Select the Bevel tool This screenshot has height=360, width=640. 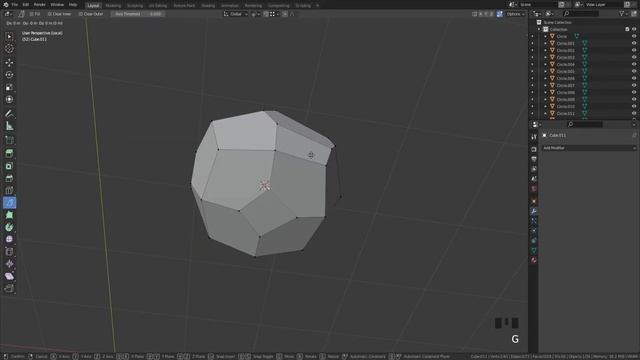[9, 178]
